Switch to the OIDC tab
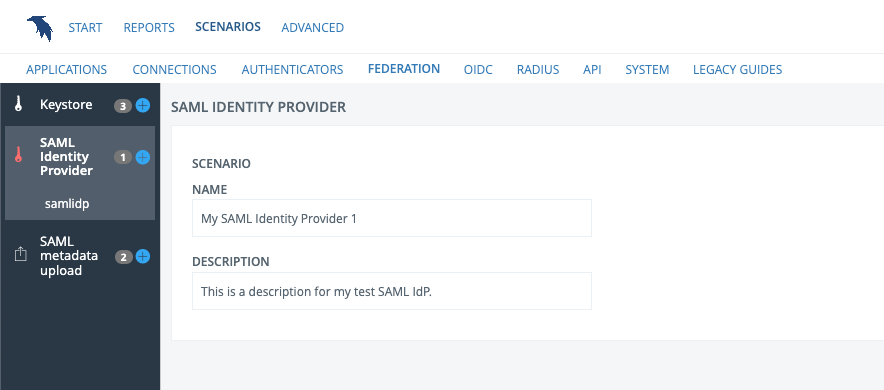Screen dimensions: 884x390 [x=478, y=69]
